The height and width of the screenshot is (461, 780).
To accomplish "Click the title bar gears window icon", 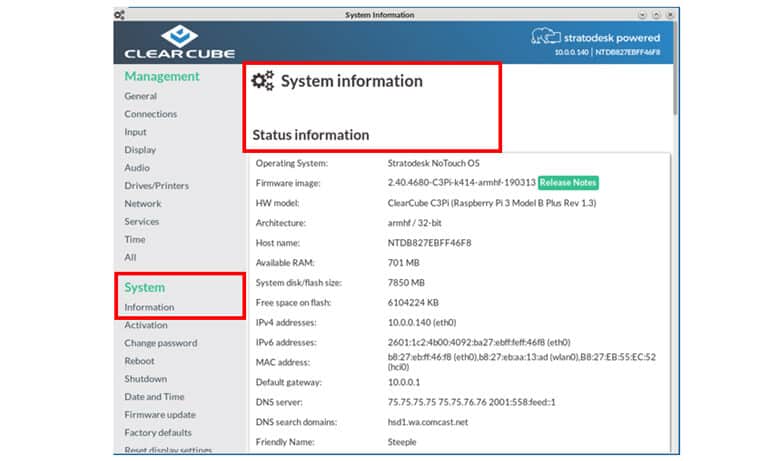I will pyautogui.click(x=119, y=15).
